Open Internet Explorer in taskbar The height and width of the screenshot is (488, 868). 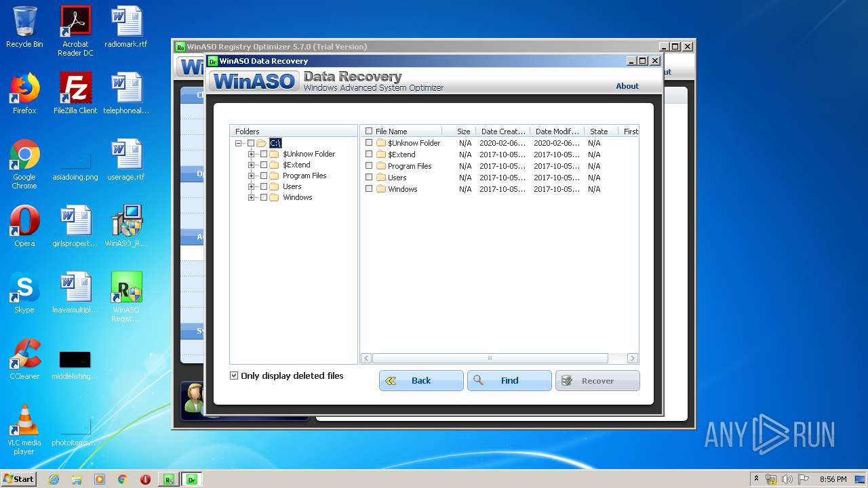[54, 479]
